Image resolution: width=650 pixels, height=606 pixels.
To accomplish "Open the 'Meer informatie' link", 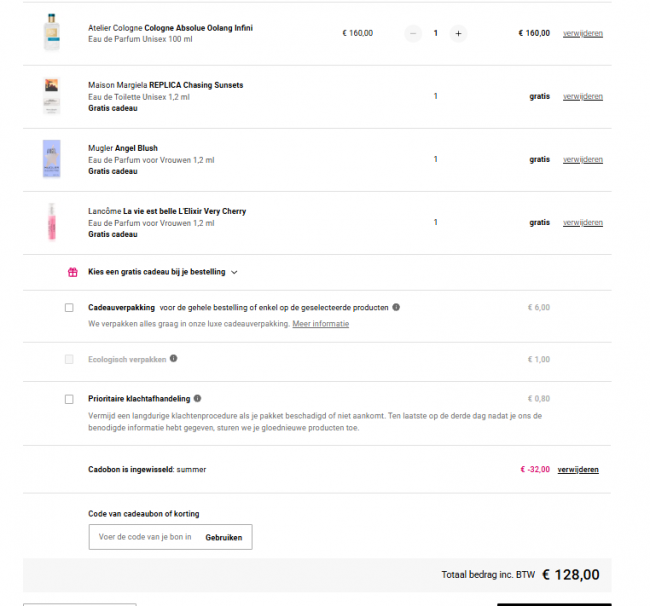I will coord(320,324).
